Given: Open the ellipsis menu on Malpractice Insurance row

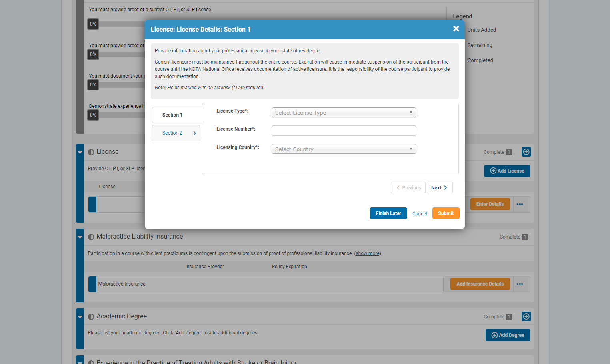Looking at the screenshot, I should click(x=520, y=284).
